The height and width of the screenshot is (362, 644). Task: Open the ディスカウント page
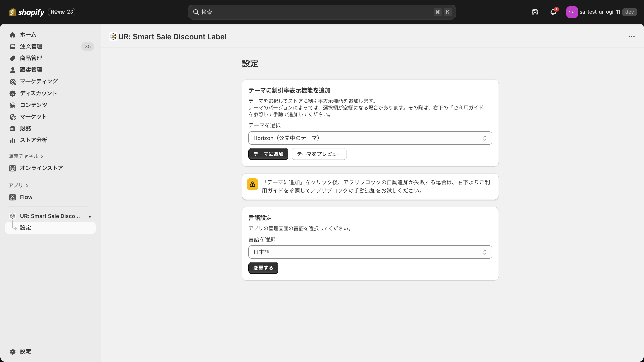38,93
